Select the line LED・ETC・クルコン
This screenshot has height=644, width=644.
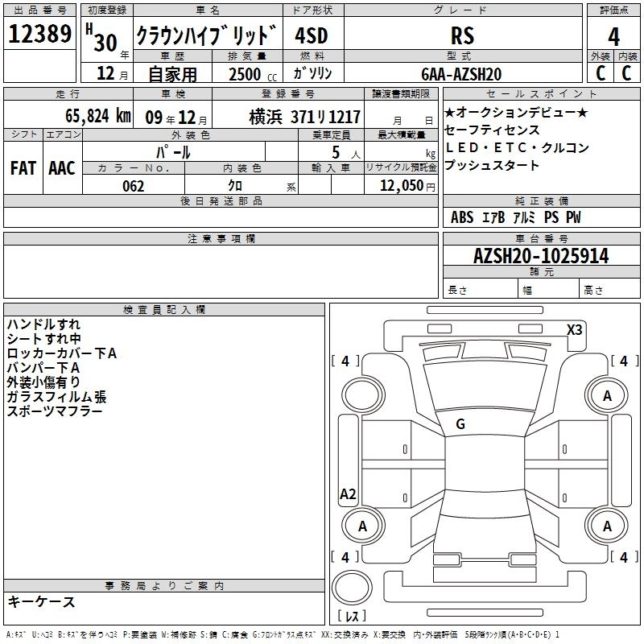coord(517,147)
